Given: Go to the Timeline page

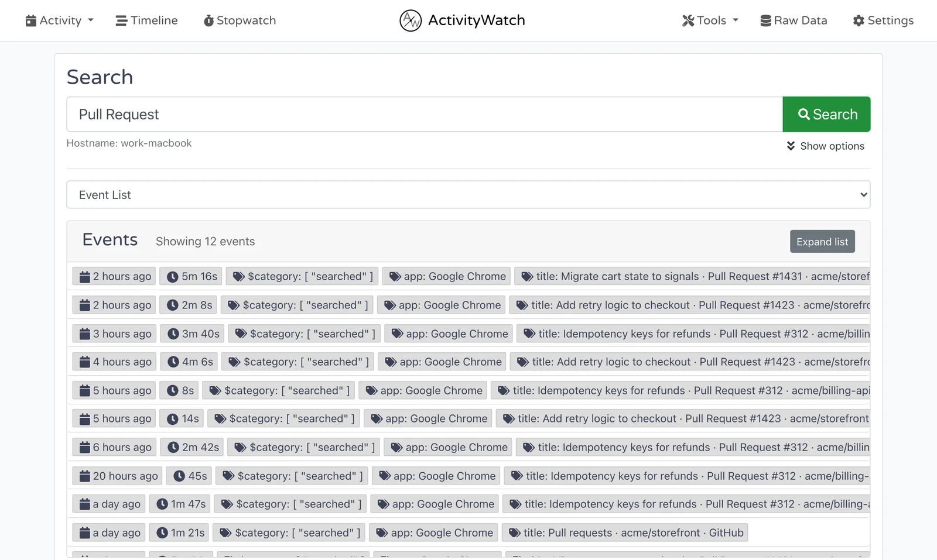Looking at the screenshot, I should coord(146,20).
